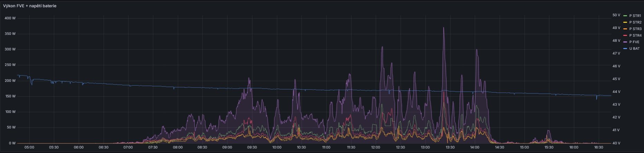
Task: Toggle P FVE series in legend
Action: [634, 42]
